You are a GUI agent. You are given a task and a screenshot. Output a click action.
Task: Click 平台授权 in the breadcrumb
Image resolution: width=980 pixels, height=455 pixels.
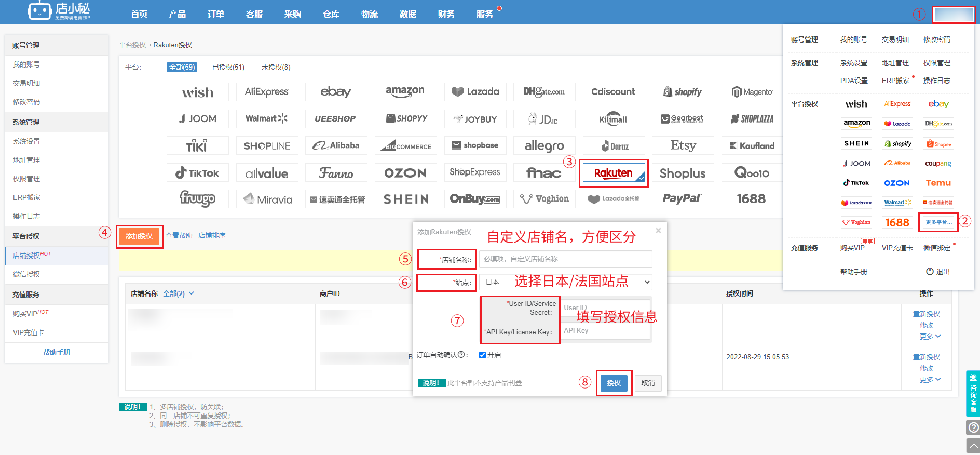pyautogui.click(x=132, y=45)
